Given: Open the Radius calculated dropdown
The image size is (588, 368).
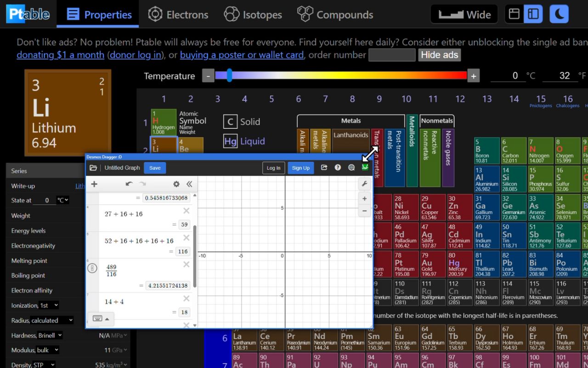Looking at the screenshot, I should pos(52,320).
